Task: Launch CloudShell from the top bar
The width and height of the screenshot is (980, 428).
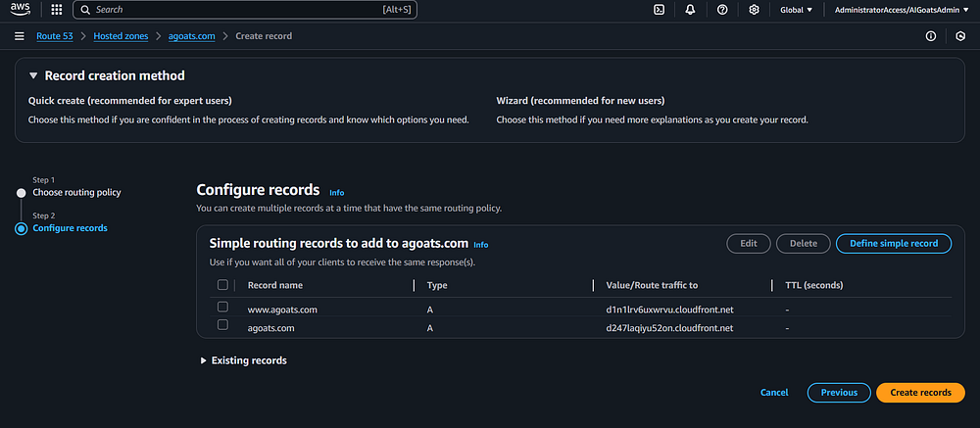Action: click(x=659, y=10)
